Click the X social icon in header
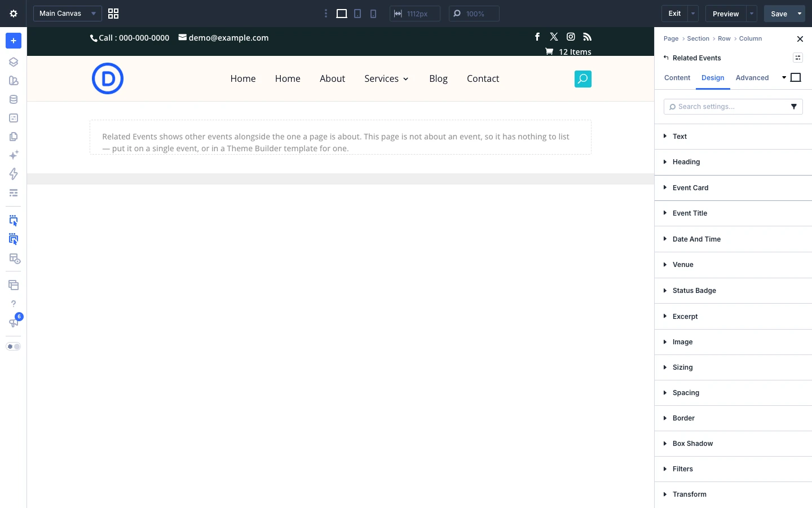The height and width of the screenshot is (508, 812). (554, 37)
